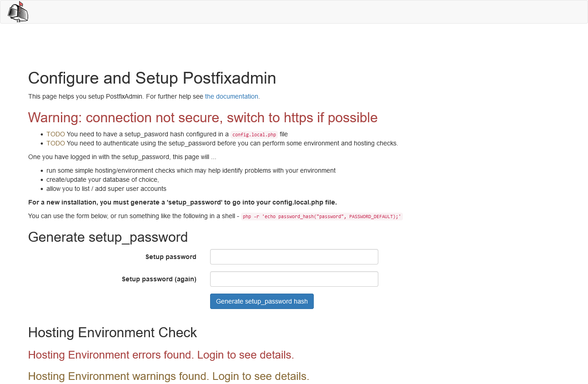Image resolution: width=588 pixels, height=384 pixels.
Task: Click the Configure and Setup Postfixadmin heading
Action: [152, 78]
